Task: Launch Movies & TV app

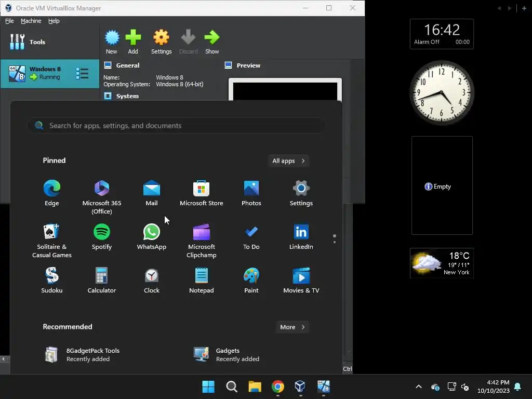Action: (x=301, y=280)
